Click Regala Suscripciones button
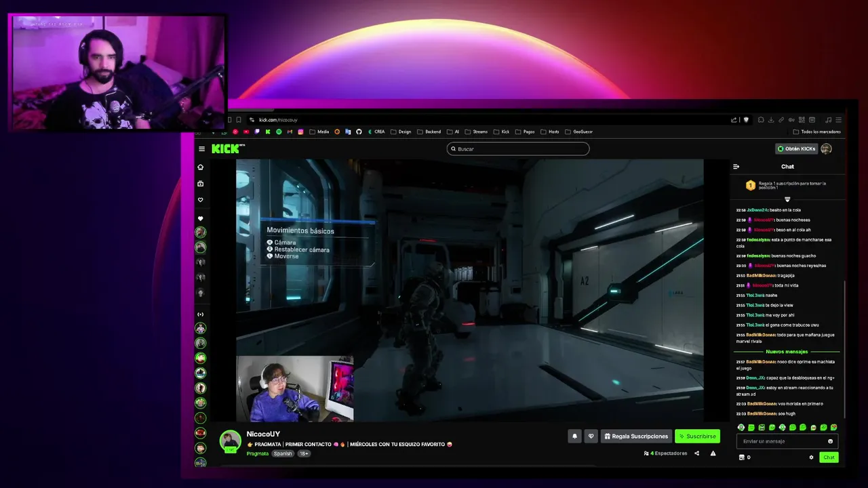This screenshot has height=488, width=868. pos(637,436)
